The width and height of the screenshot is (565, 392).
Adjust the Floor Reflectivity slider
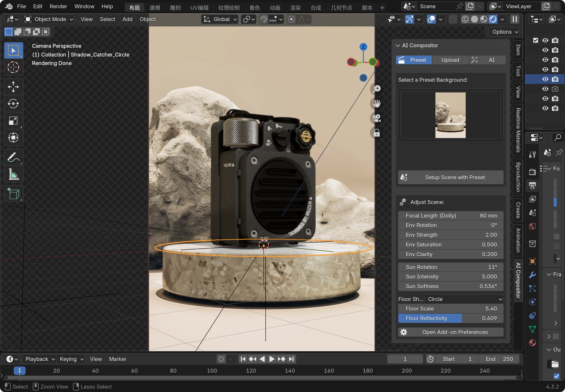click(x=451, y=318)
